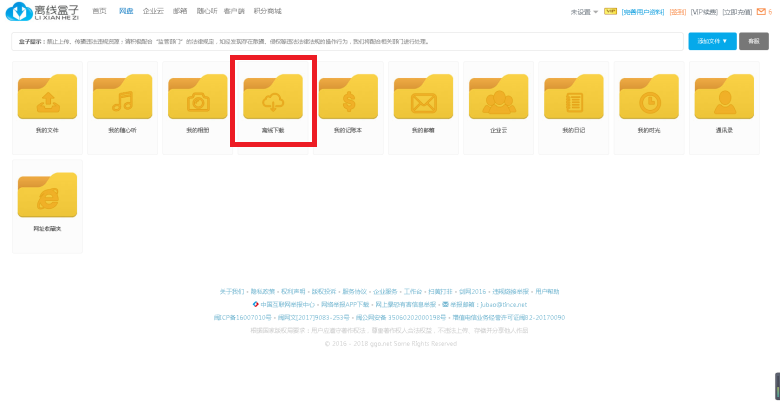Open the dollar-sign account book folder

[348, 98]
